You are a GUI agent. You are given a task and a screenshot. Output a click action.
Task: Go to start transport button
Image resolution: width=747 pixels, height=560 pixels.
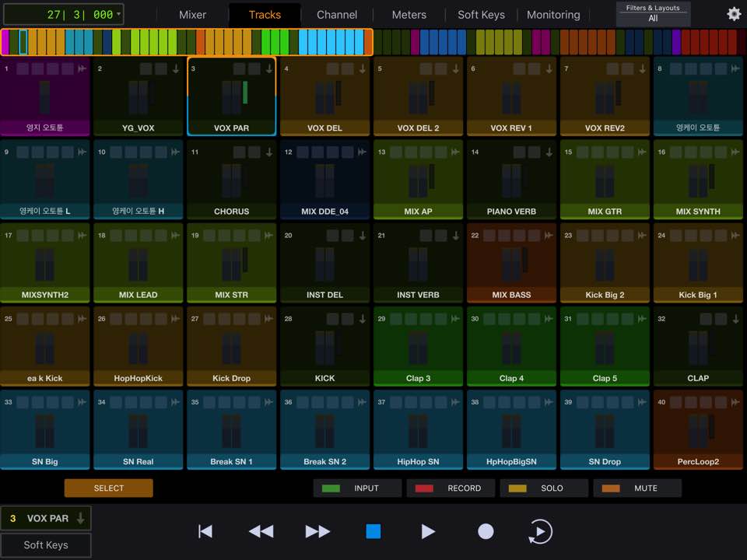205,531
